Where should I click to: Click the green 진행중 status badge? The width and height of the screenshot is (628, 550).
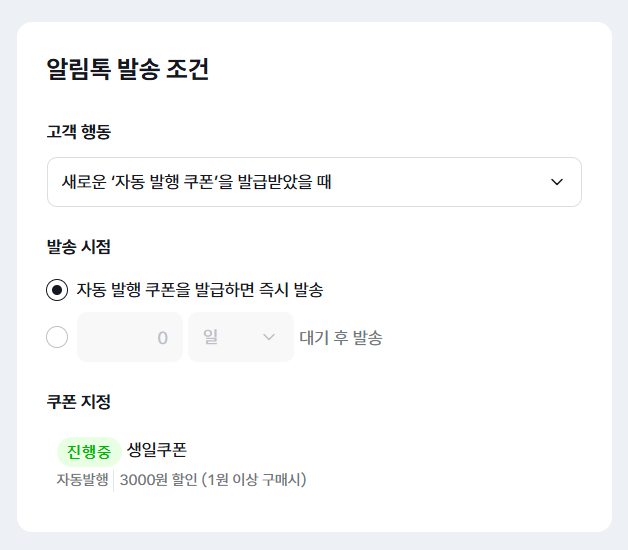(88, 451)
